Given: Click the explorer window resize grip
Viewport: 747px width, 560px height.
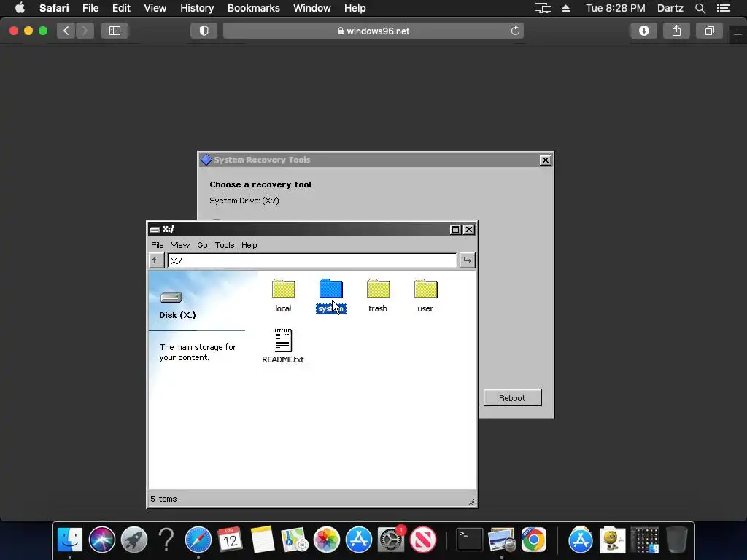Looking at the screenshot, I should click(471, 502).
